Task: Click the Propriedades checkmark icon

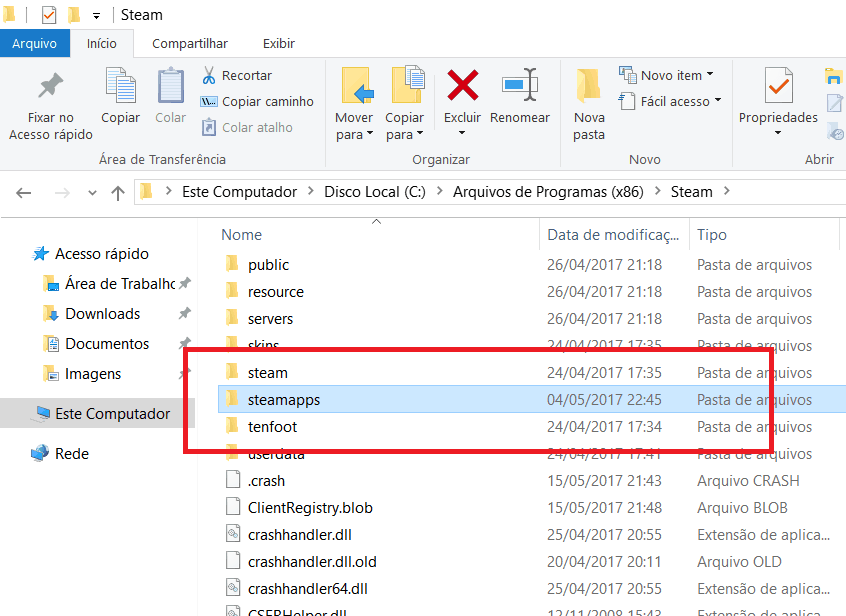Action: point(778,85)
